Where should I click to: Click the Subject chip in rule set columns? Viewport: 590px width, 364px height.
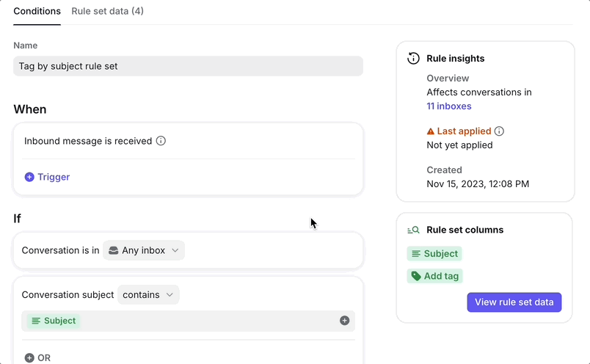click(x=434, y=254)
